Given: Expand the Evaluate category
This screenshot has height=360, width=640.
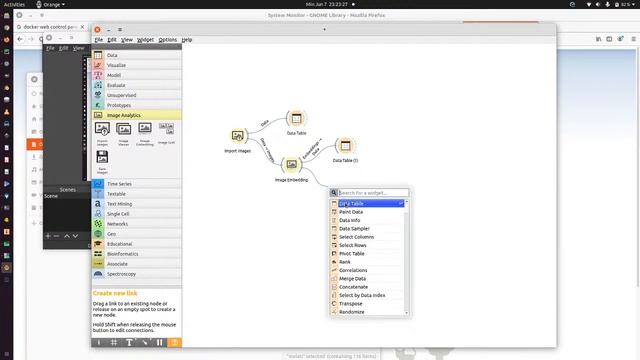Looking at the screenshot, I should [x=137, y=85].
